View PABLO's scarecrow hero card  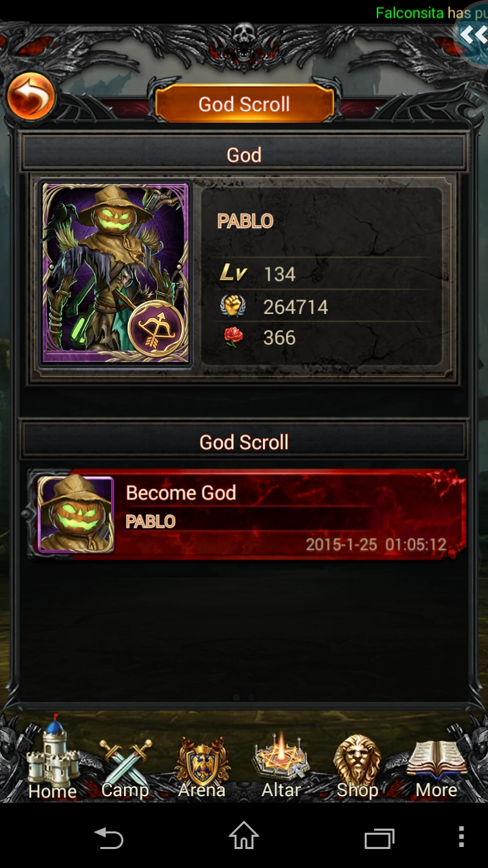pyautogui.click(x=115, y=273)
